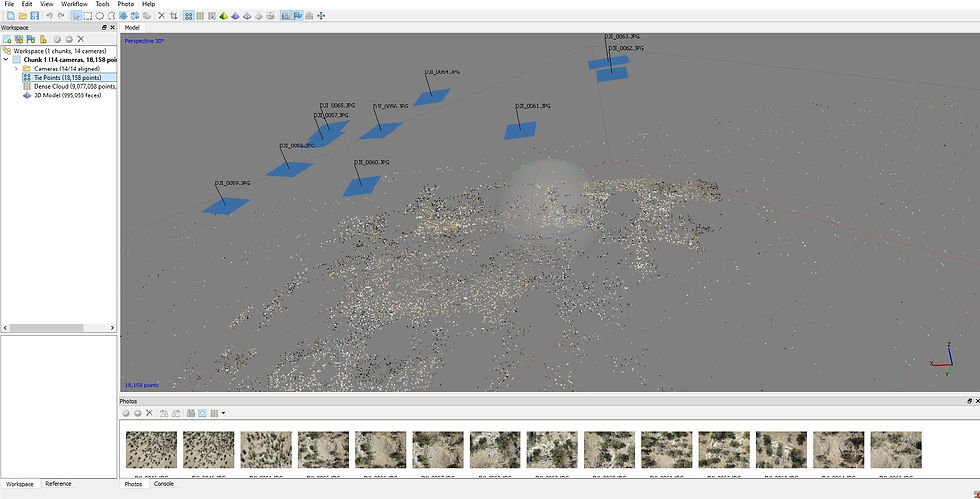Image resolution: width=980 pixels, height=499 pixels.
Task: Select the Model tab
Action: coord(132,28)
